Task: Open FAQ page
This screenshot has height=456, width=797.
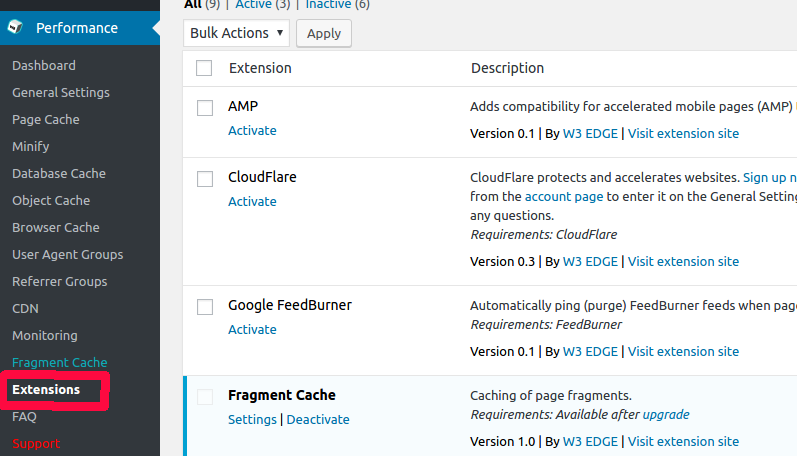Action: 24,416
